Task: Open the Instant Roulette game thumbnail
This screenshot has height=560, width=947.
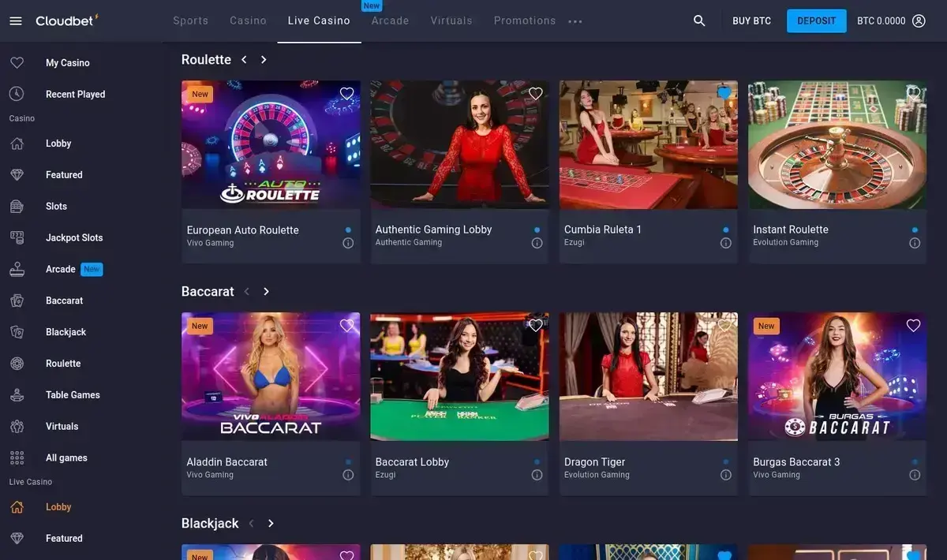Action: tap(837, 144)
